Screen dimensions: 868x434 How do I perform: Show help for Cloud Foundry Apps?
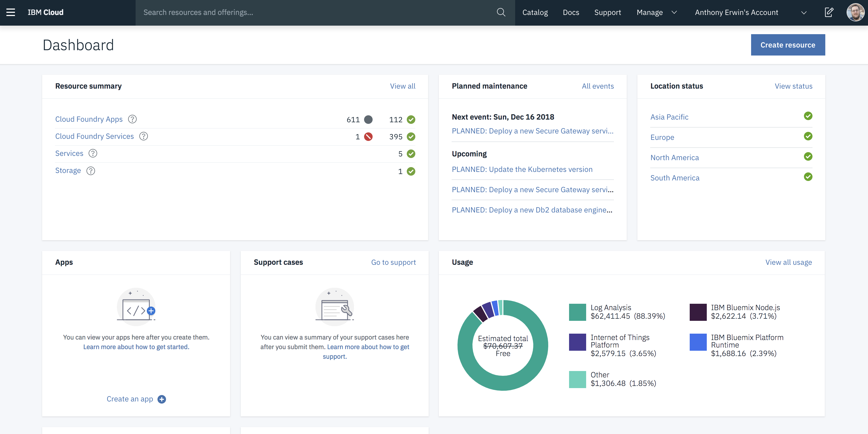click(132, 119)
